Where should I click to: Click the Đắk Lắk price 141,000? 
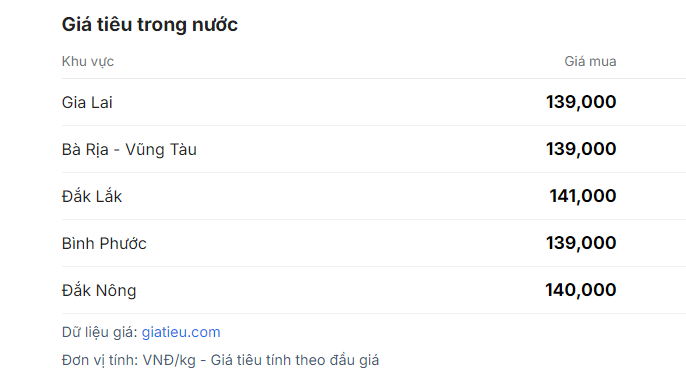[x=583, y=196]
